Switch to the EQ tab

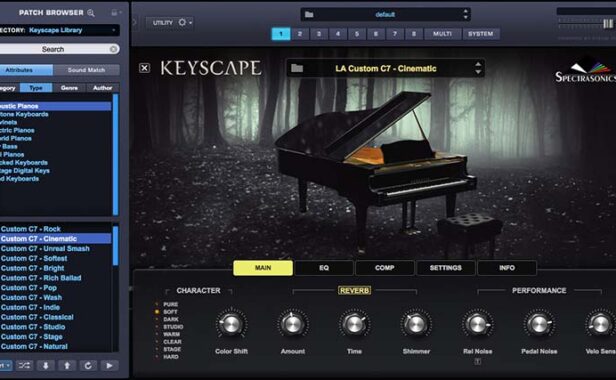click(x=324, y=268)
